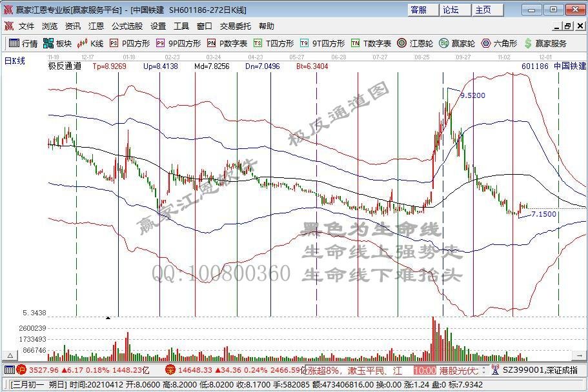Click the Bt=6.3404 value
The height and width of the screenshot is (392, 588).
[x=312, y=66]
